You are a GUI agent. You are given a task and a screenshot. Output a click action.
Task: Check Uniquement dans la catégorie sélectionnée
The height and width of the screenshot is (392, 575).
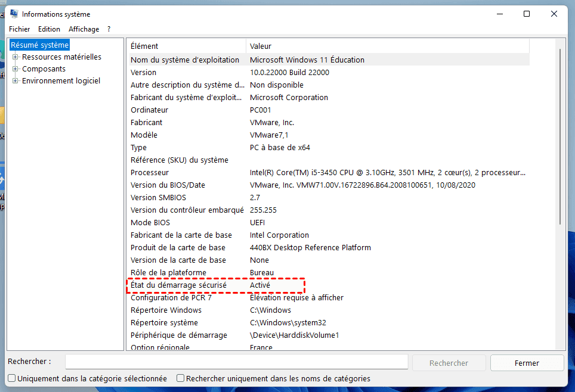(12, 378)
